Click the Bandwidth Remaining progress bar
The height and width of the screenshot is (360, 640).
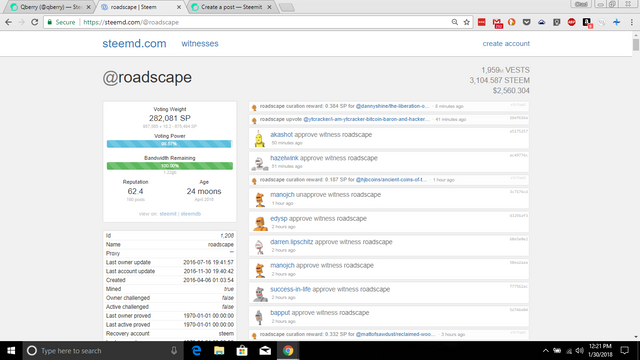pyautogui.click(x=169, y=166)
